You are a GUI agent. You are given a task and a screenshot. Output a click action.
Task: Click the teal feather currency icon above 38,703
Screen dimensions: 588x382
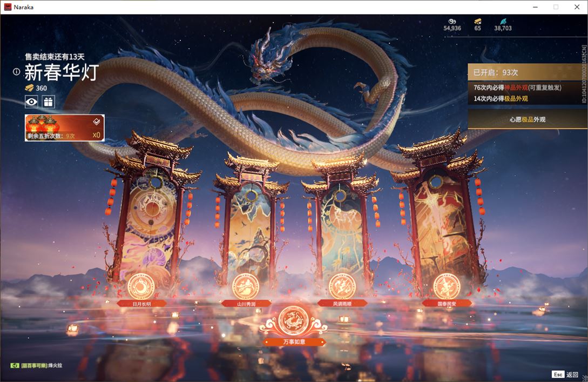(x=503, y=22)
